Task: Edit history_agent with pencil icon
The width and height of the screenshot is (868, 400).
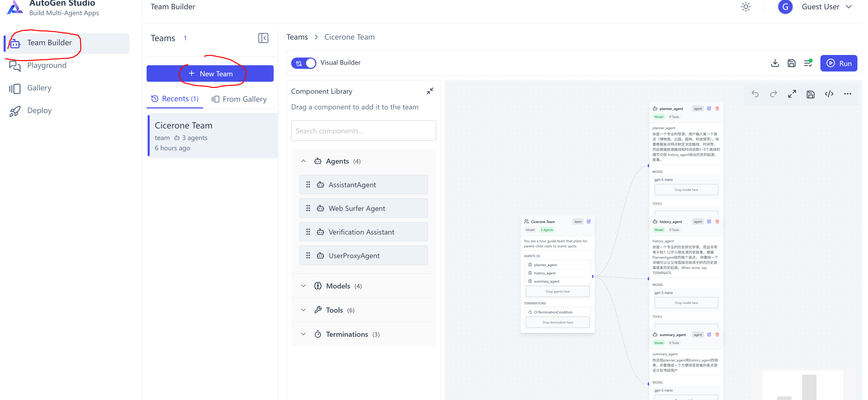Action: (709, 221)
